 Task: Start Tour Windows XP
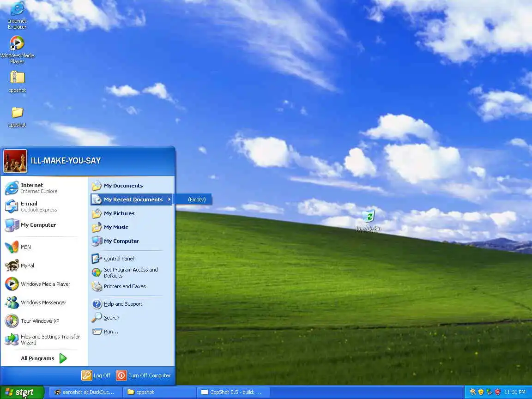44,321
